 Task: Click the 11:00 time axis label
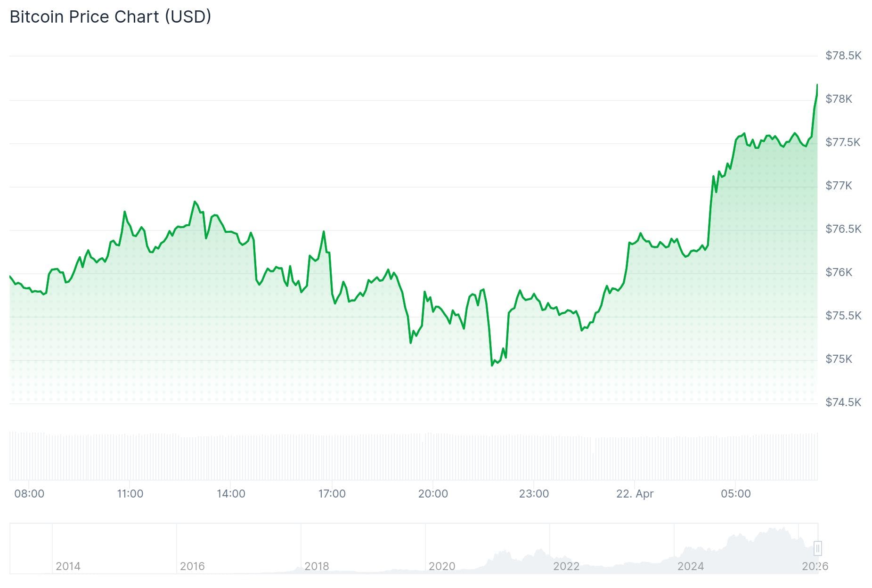(130, 494)
